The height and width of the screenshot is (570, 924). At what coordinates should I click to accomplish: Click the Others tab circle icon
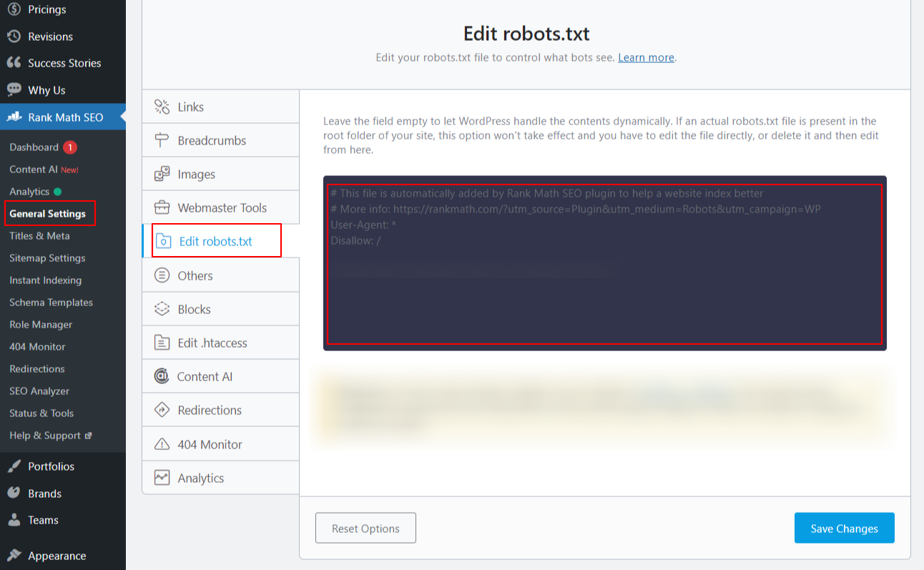(162, 275)
